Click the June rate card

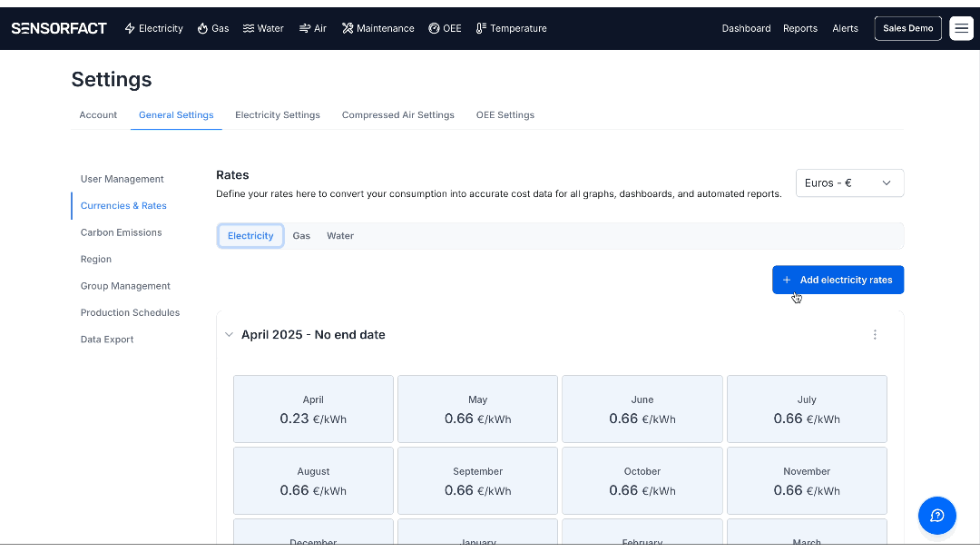[642, 409]
